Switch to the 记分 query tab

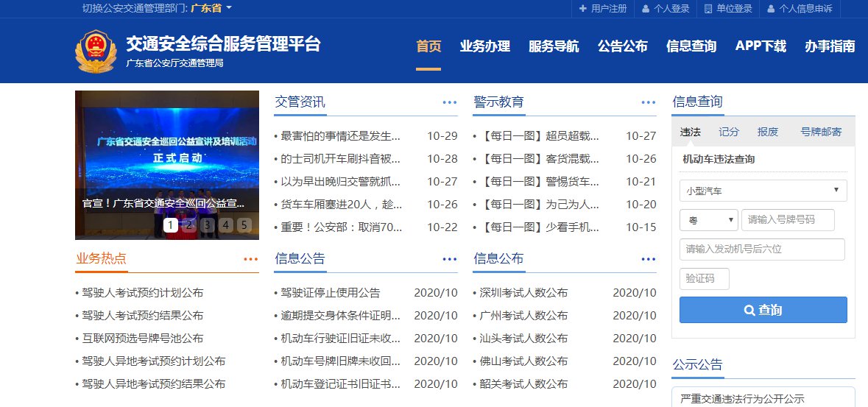729,132
